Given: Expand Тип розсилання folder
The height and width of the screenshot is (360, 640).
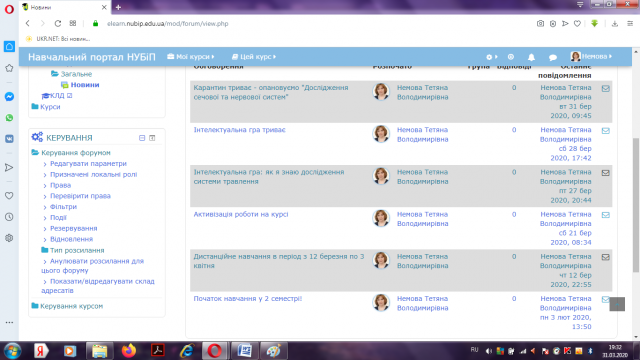Looking at the screenshot, I should coord(77,250).
